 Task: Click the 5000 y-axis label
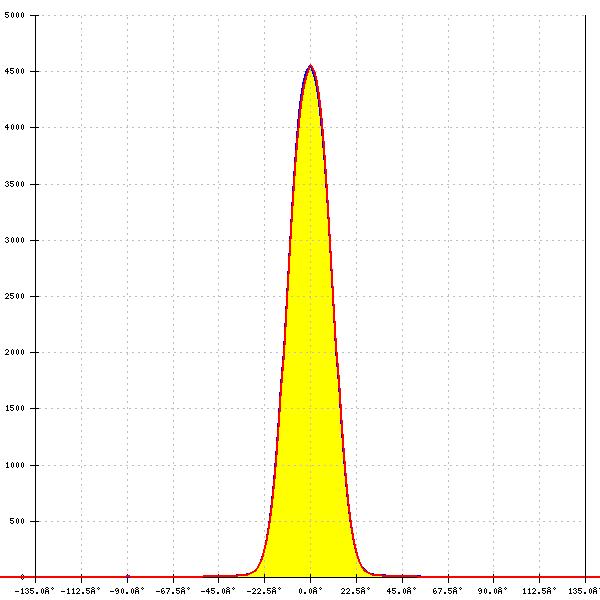click(x=14, y=16)
